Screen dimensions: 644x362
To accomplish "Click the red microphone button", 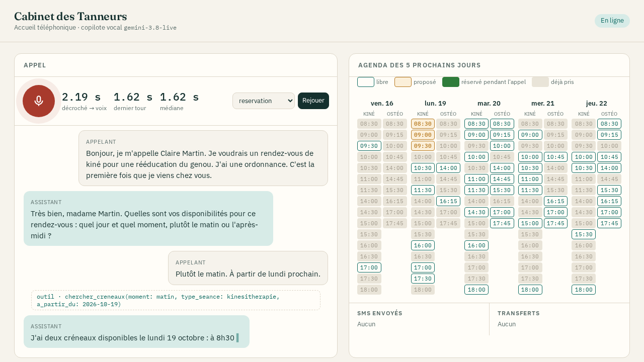I will click(39, 101).
